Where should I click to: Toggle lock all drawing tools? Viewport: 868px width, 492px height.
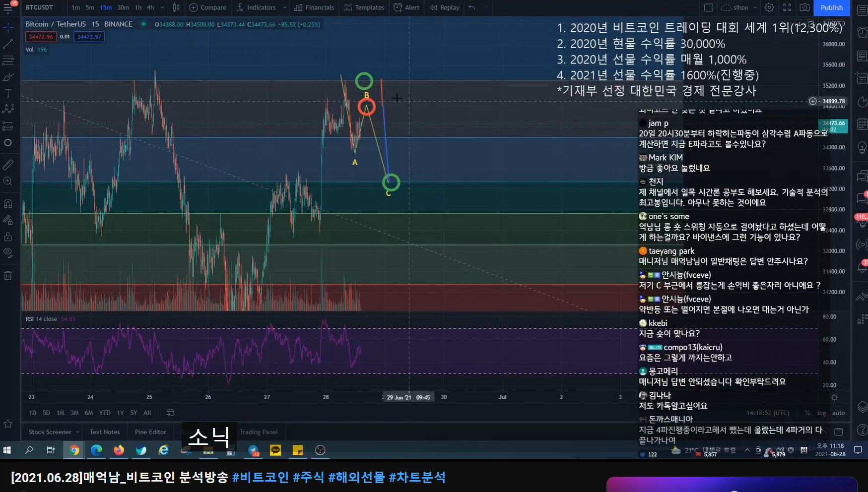8,236
